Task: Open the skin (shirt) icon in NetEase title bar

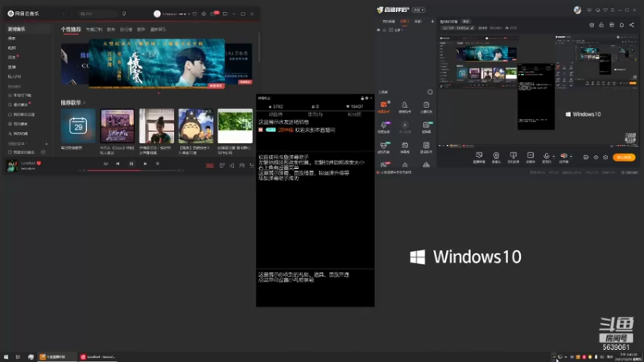Action: point(195,14)
